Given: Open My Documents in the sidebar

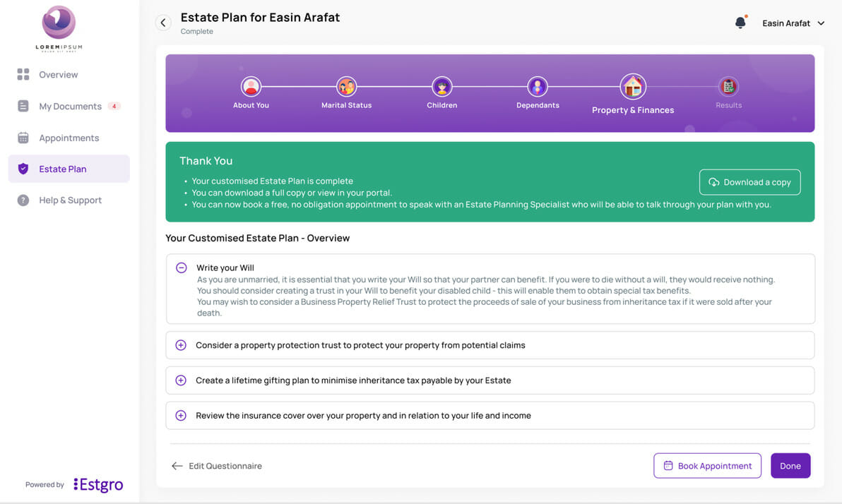Looking at the screenshot, I should (x=69, y=107).
